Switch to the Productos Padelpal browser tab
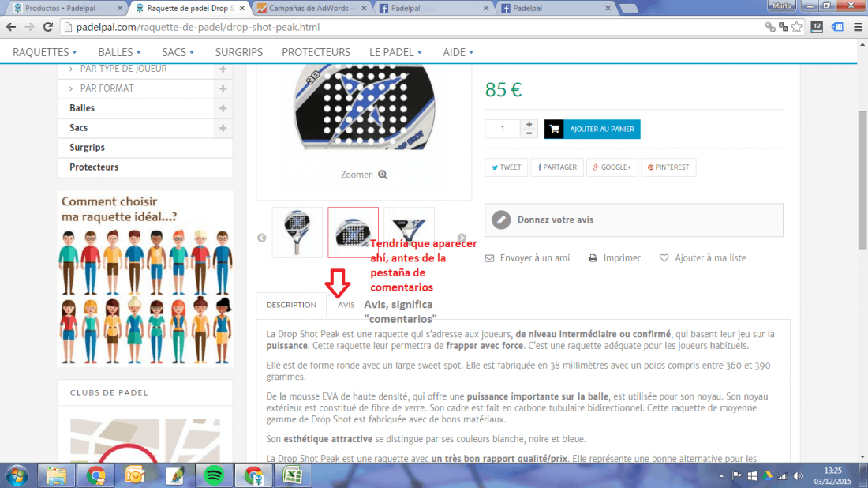This screenshot has height=488, width=868. (x=65, y=9)
